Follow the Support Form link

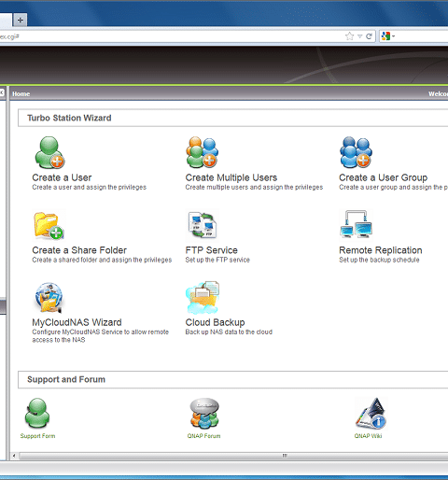coord(37,436)
